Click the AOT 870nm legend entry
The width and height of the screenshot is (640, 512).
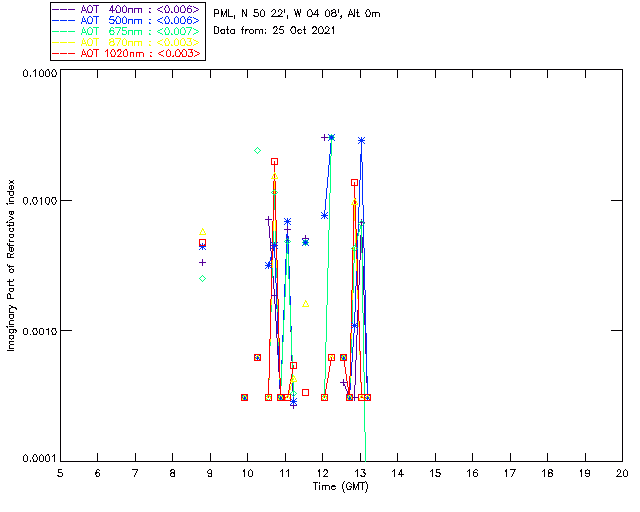(x=126, y=42)
